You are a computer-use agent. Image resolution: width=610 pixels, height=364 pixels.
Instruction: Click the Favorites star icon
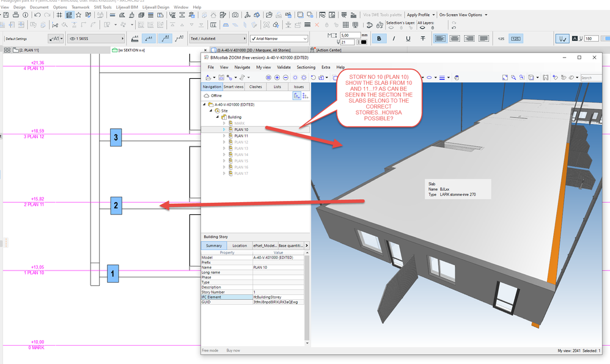(78, 15)
